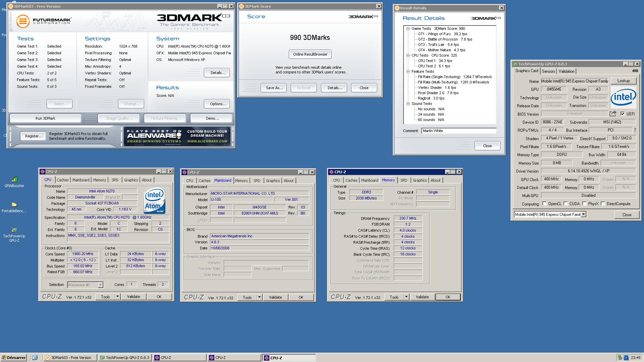Click the first system tray network icon
Screen dimensions: 644x362
(620, 358)
